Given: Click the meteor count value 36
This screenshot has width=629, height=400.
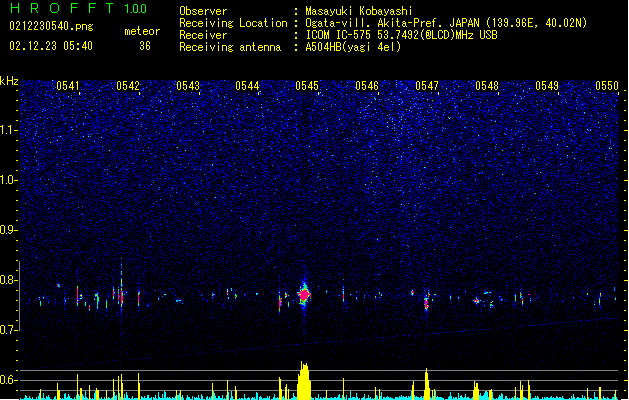Looking at the screenshot, I should tap(145, 46).
